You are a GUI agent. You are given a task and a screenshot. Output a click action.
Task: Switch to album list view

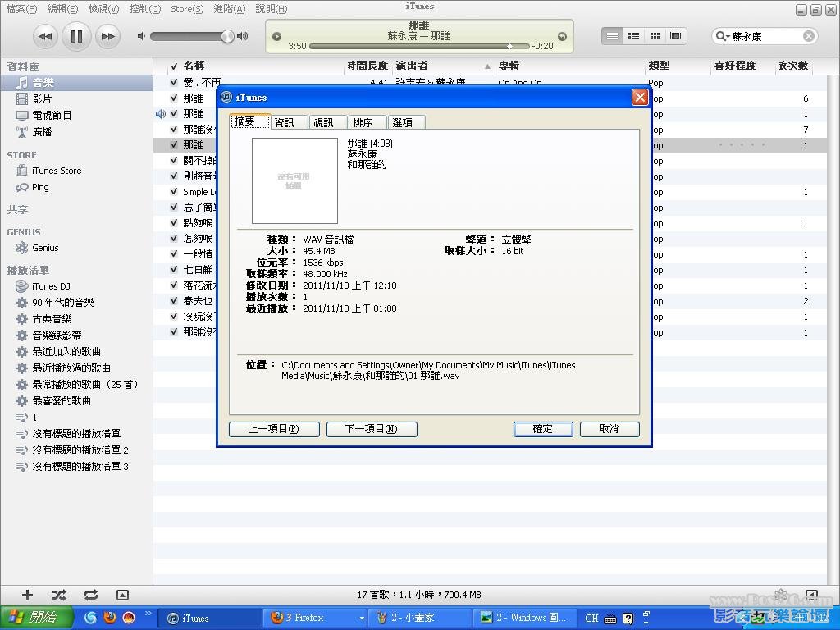pos(634,36)
